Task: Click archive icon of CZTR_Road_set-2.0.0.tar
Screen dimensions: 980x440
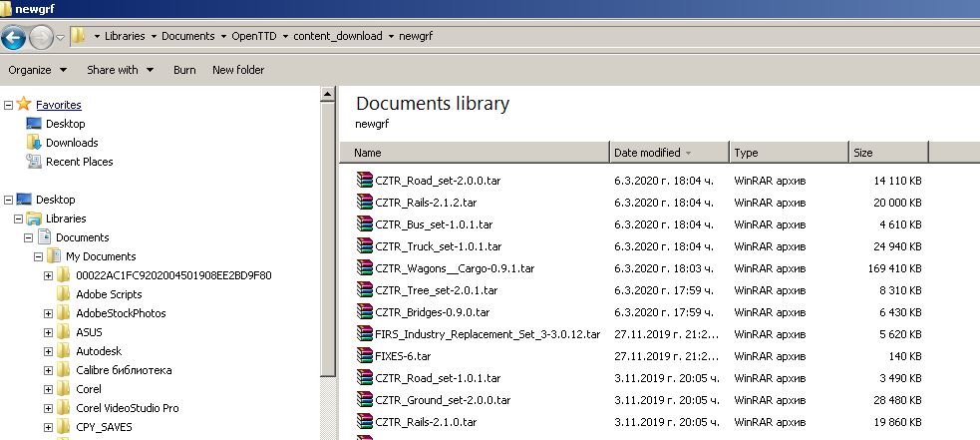Action: click(364, 181)
